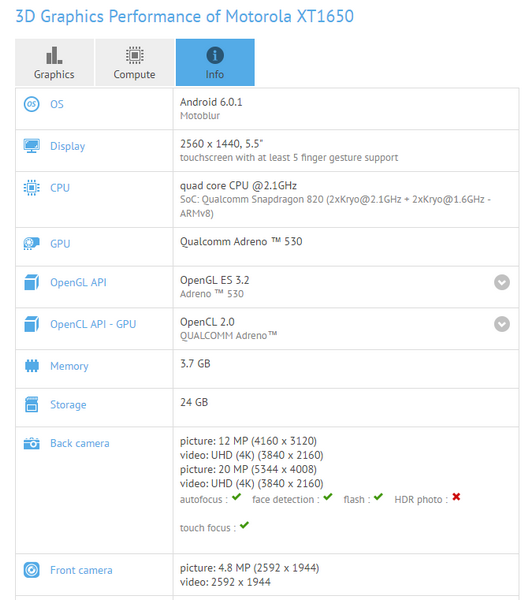This screenshot has height=600, width=525.
Task: Click the autofocus green checkmark
Action: (x=236, y=497)
